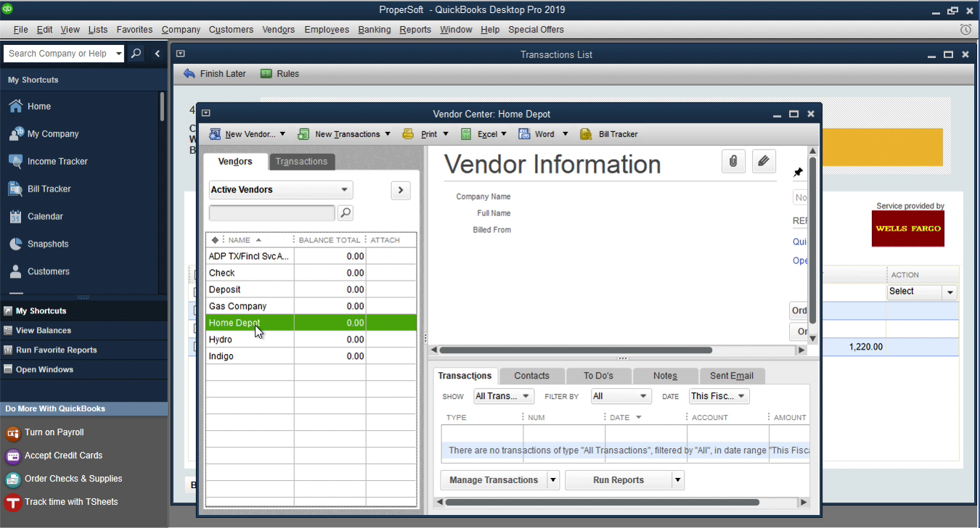The width and height of the screenshot is (980, 528).
Task: Click the paperclip attach icon
Action: 733,161
